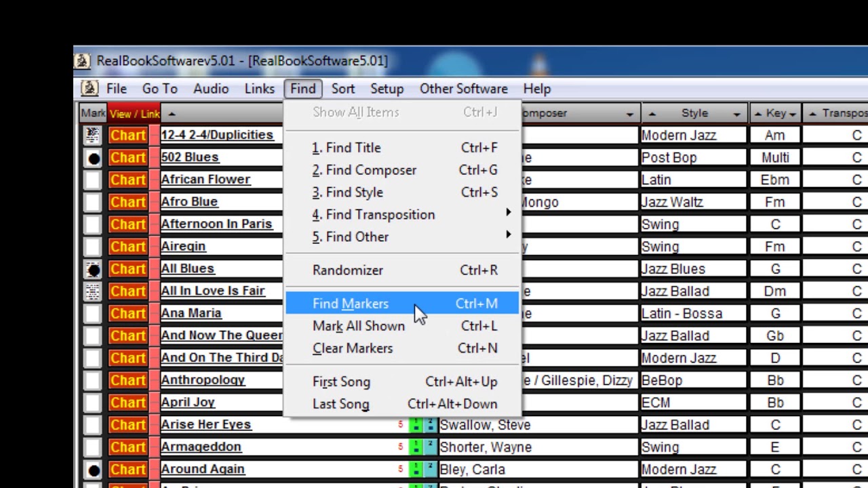Screen dimensions: 868x488
Task: Open Chart for Anthropology
Action: (127, 380)
